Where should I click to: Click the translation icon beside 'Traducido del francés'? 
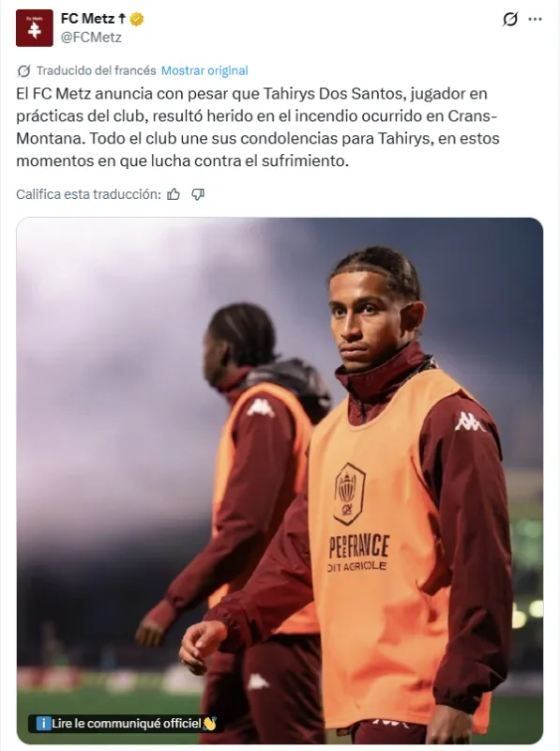coord(23,71)
